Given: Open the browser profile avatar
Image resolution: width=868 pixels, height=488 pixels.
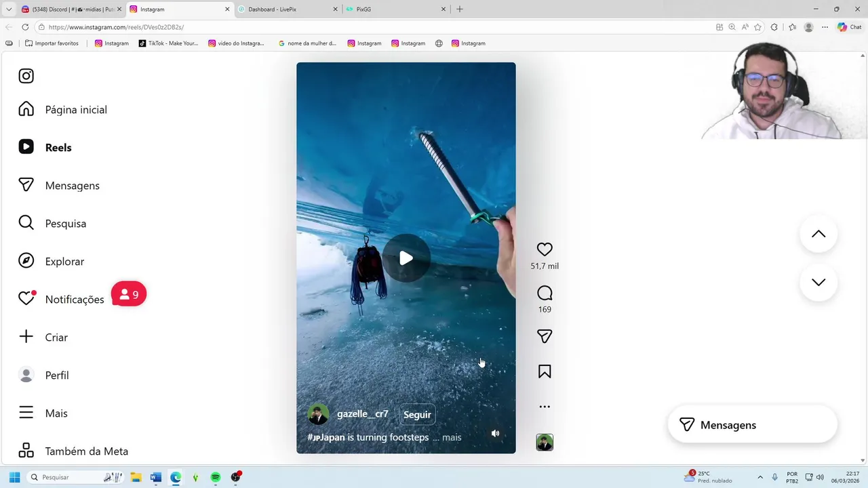Looking at the screenshot, I should pos(808,27).
